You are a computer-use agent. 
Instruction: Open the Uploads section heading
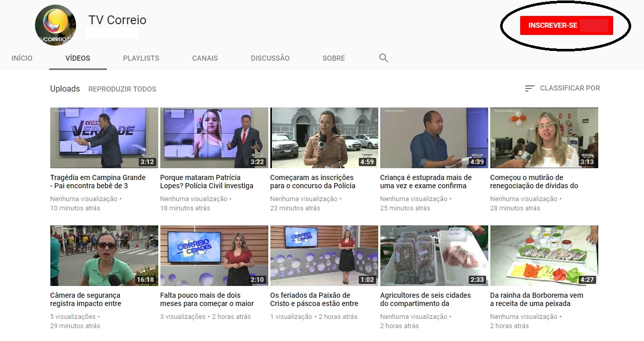pyautogui.click(x=65, y=89)
